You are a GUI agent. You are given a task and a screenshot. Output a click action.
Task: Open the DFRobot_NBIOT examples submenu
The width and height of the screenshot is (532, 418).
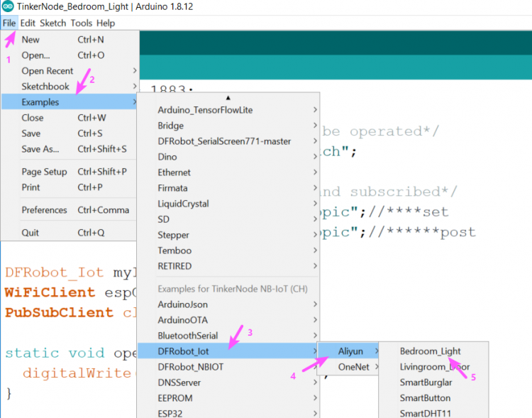228,367
